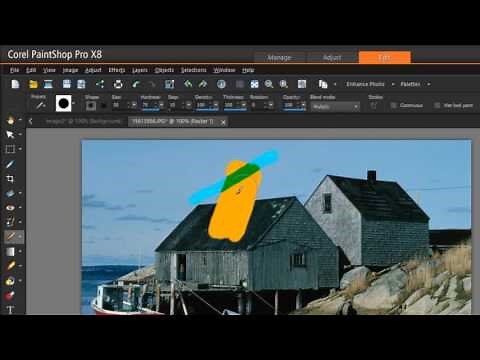Select the gradient Fill tool
The height and width of the screenshot is (360, 480).
click(10, 251)
